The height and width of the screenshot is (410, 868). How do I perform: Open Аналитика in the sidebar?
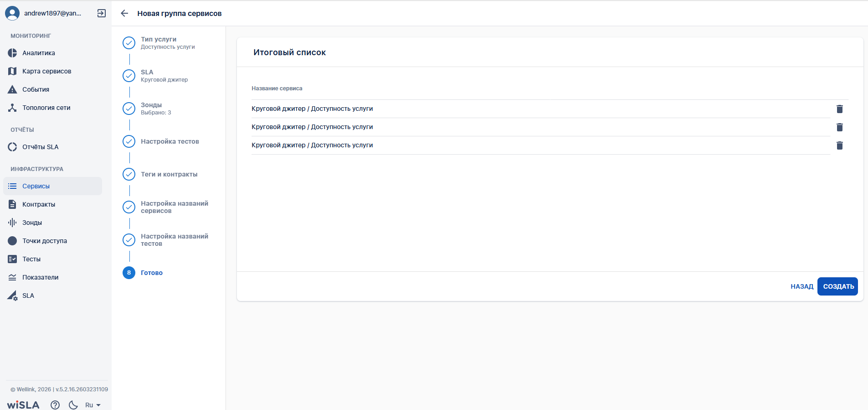[x=38, y=53]
